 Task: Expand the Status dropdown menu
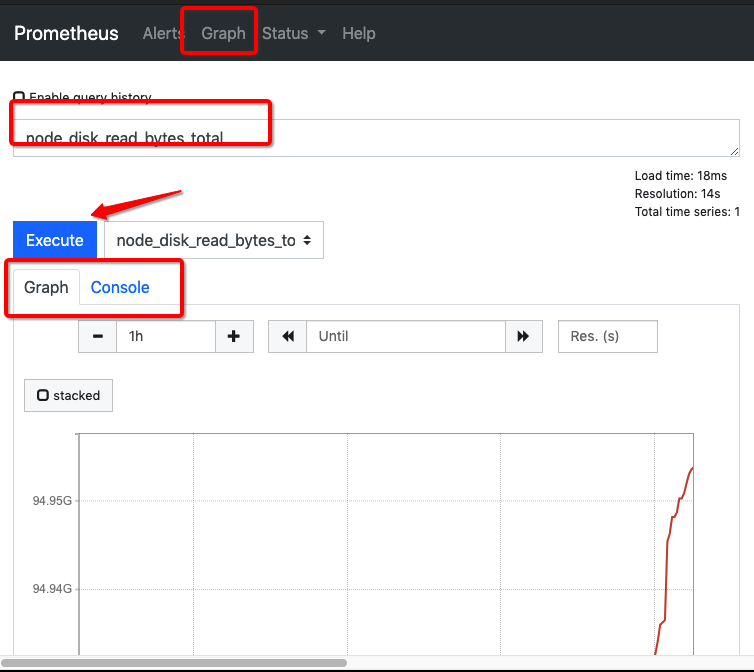pyautogui.click(x=293, y=33)
